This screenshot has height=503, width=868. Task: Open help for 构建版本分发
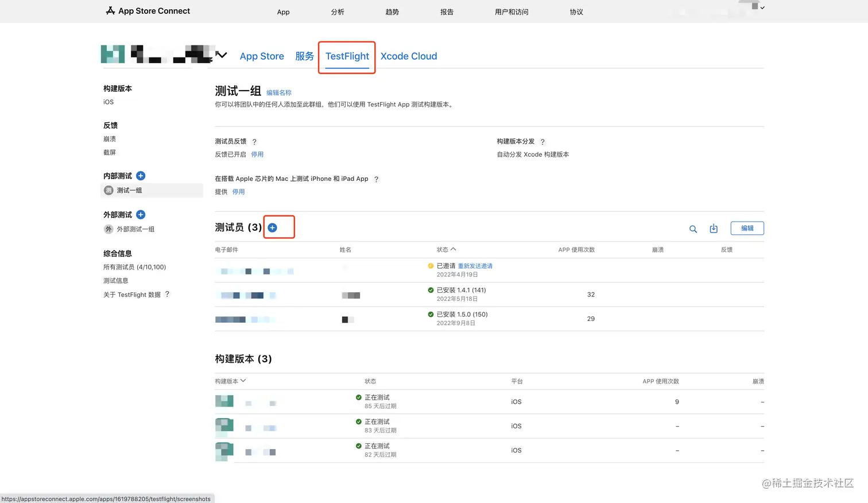click(x=542, y=142)
